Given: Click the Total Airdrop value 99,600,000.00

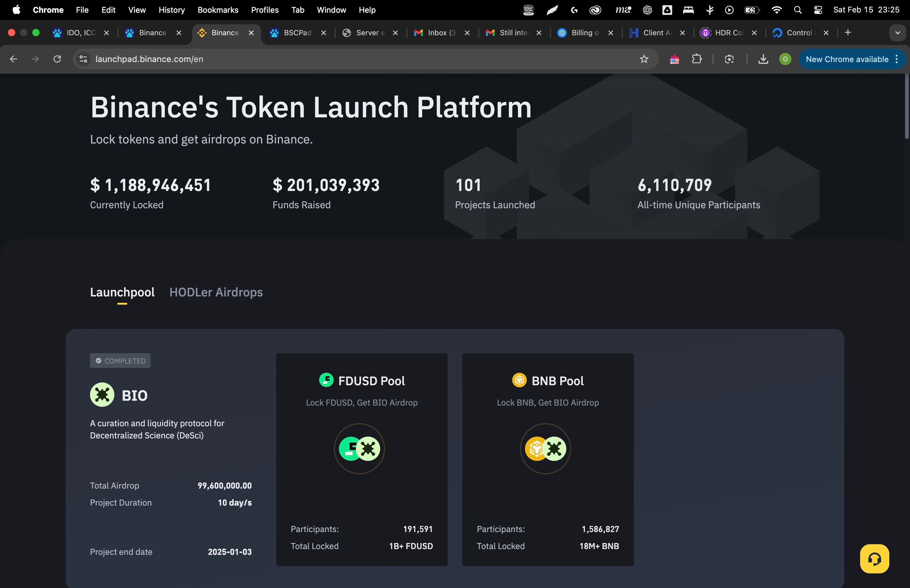Looking at the screenshot, I should click(x=224, y=486).
